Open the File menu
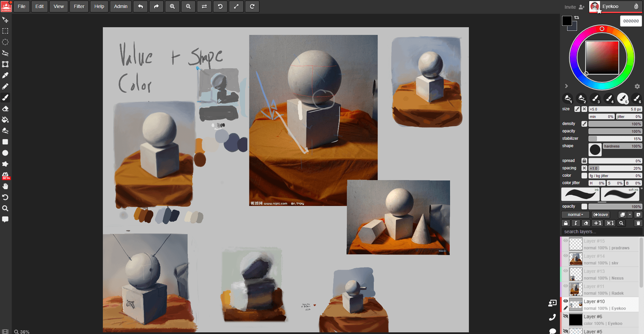644x334 pixels. tap(22, 6)
